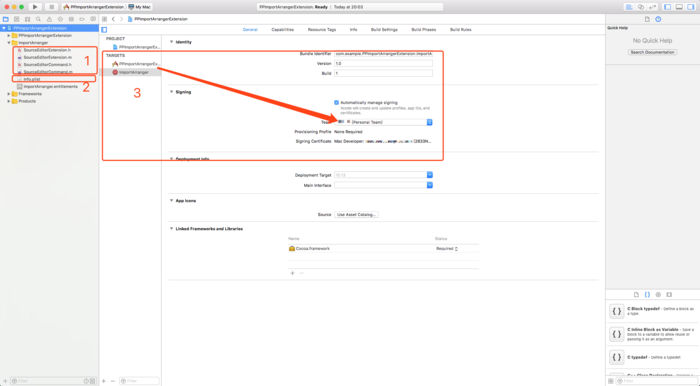Show the File Template library

636,295
